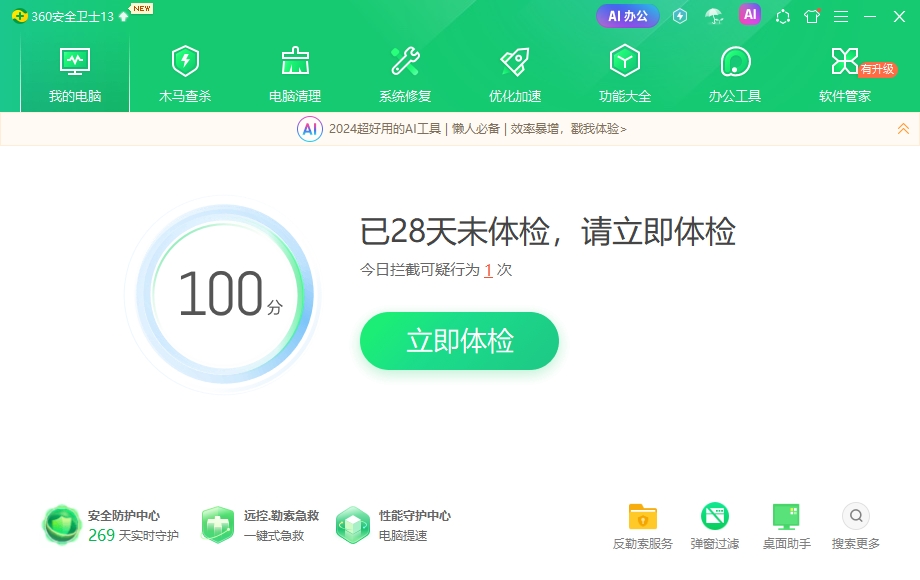920x580 pixels.
Task: Close the 360安全卫士 window
Action: [x=899, y=16]
